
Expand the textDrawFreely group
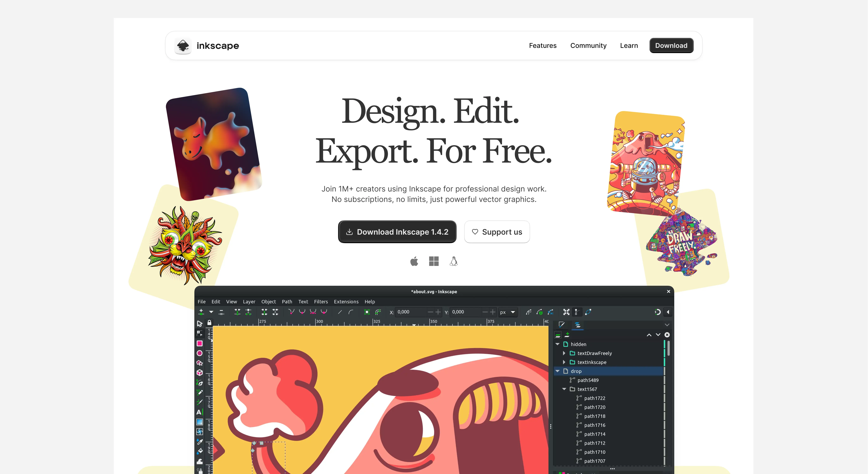click(x=564, y=353)
